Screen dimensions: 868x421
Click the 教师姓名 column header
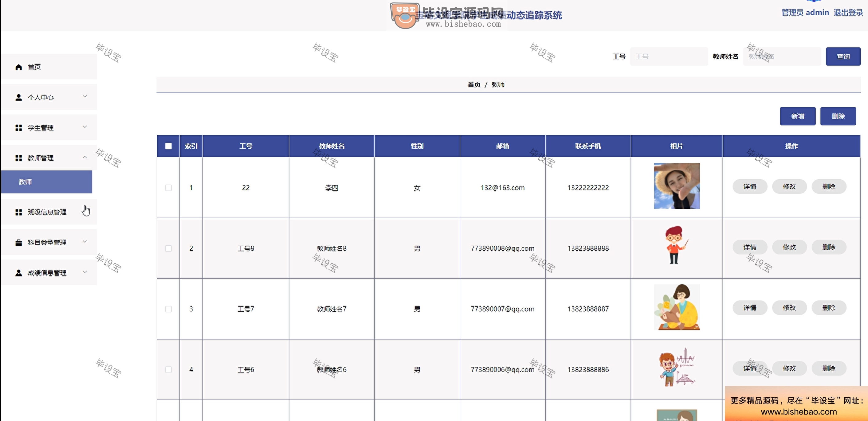pos(332,146)
